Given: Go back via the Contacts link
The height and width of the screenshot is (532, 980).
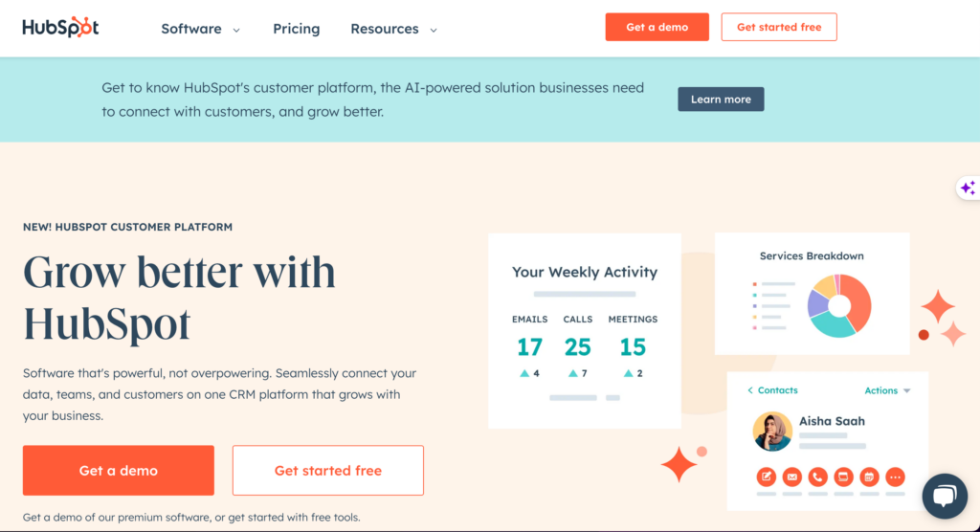Looking at the screenshot, I should [772, 390].
